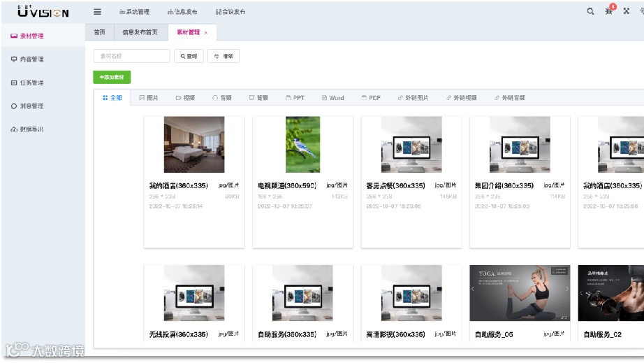
Task: Select the PDF filter tab
Action: [x=371, y=98]
